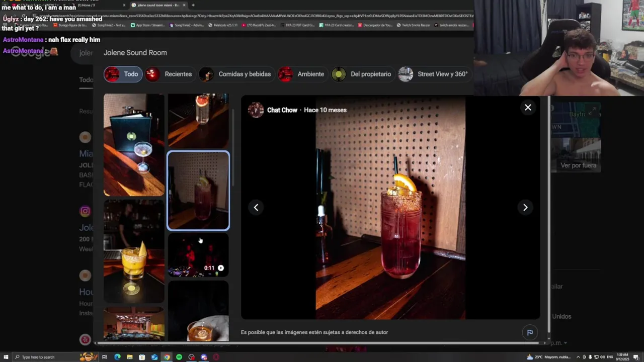This screenshot has width=644, height=362.
Task: Show hidden system tray icons
Action: tap(578, 357)
